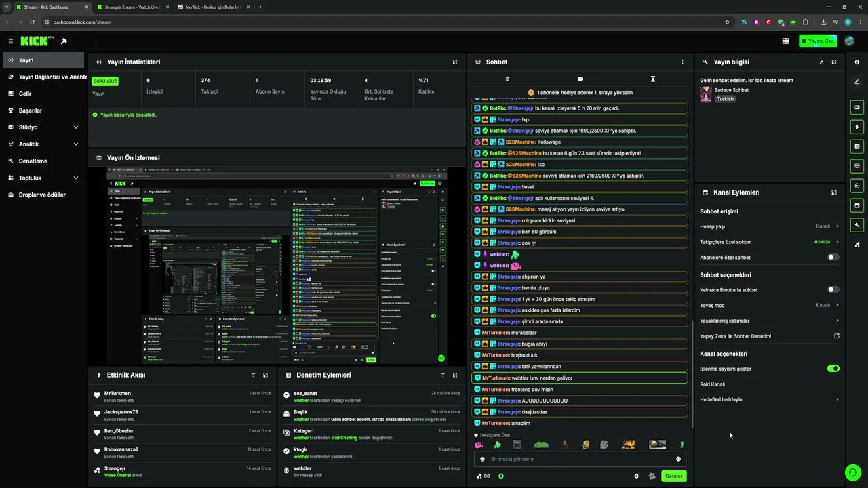Viewport: 868px width, 488px height.
Task: Select Yayın in the sidebar
Action: pos(42,60)
